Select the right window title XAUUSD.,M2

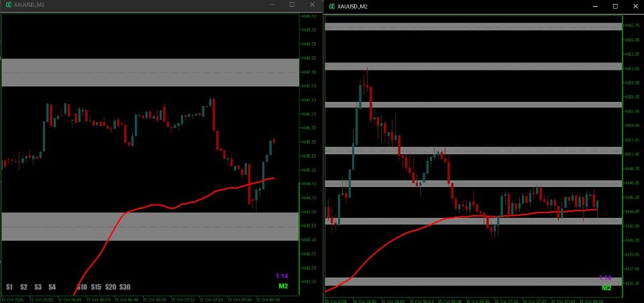(x=352, y=6)
